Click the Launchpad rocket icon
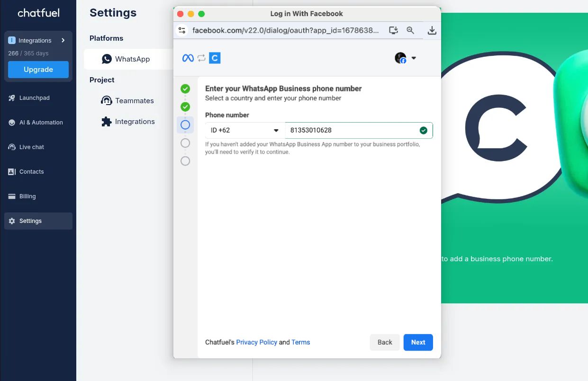 click(x=12, y=98)
